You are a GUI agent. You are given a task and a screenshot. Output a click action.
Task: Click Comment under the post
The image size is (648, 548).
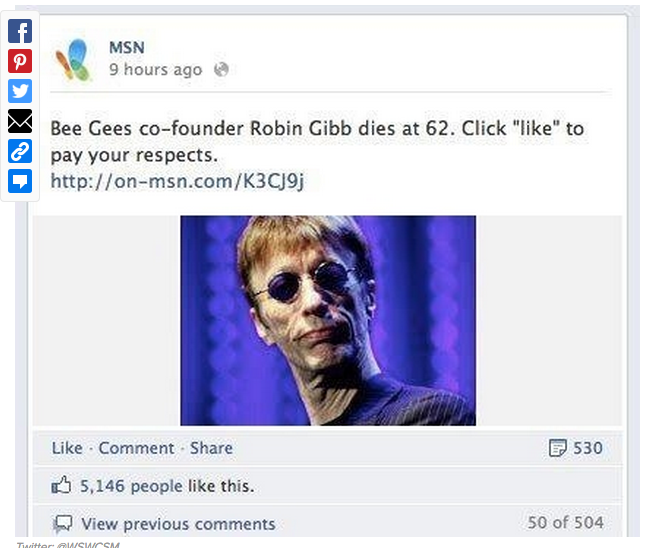pos(136,448)
